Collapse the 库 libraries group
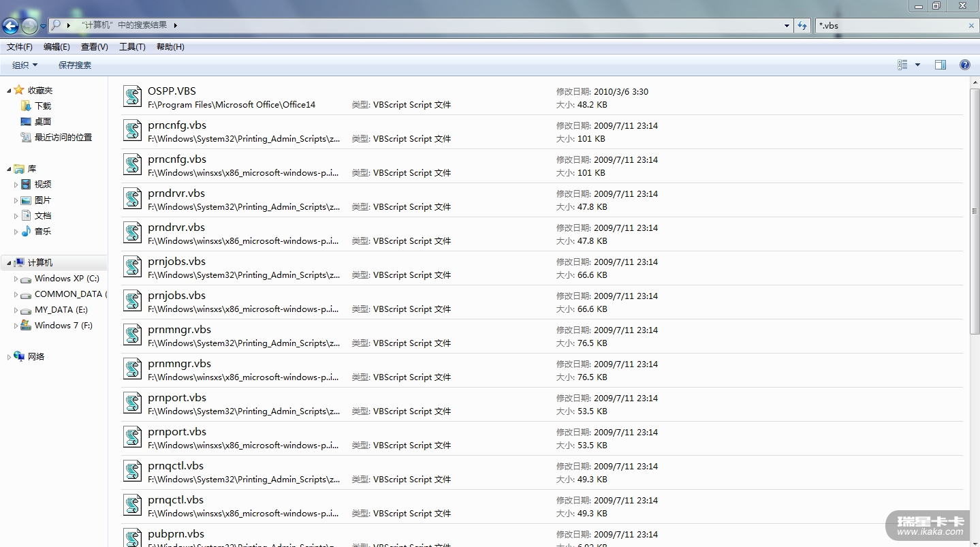This screenshot has height=547, width=980. click(x=9, y=169)
